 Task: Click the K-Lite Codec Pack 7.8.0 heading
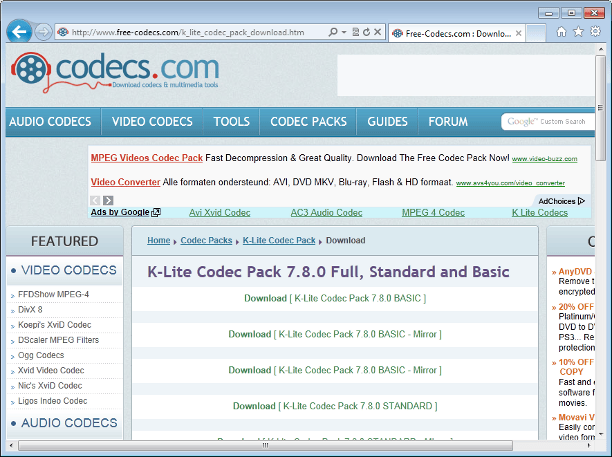328,272
